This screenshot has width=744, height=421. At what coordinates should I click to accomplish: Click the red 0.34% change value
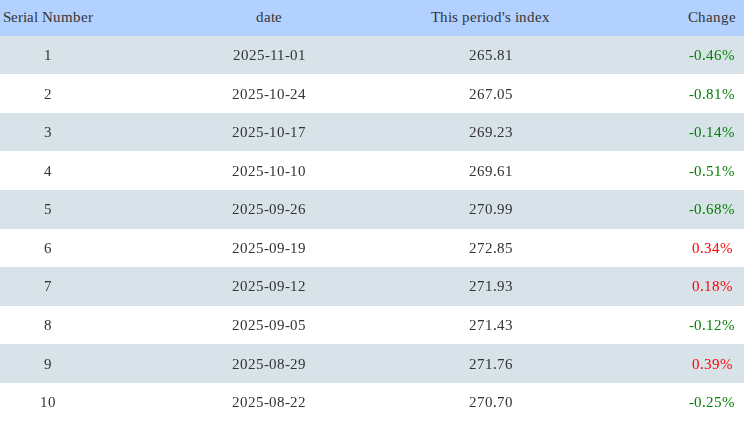click(712, 248)
